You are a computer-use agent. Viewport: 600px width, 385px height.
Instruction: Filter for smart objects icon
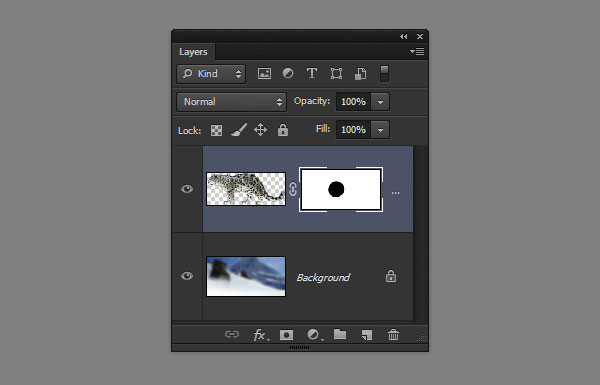[360, 73]
